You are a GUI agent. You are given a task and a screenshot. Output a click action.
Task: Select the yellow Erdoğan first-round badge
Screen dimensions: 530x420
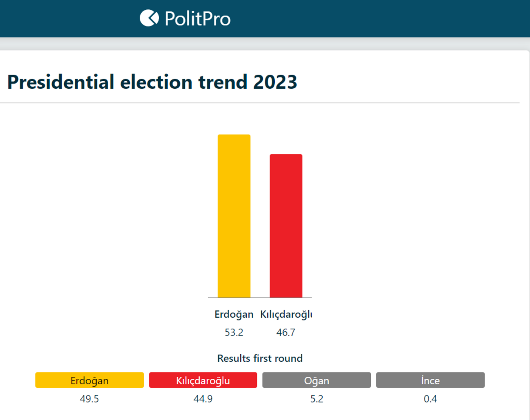click(x=90, y=380)
